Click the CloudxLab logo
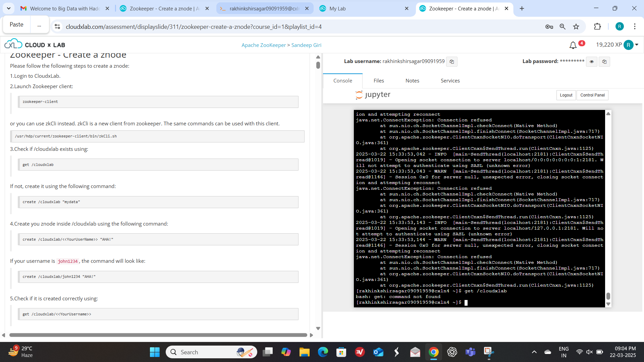Image resolution: width=644 pixels, height=362 pixels. click(35, 45)
